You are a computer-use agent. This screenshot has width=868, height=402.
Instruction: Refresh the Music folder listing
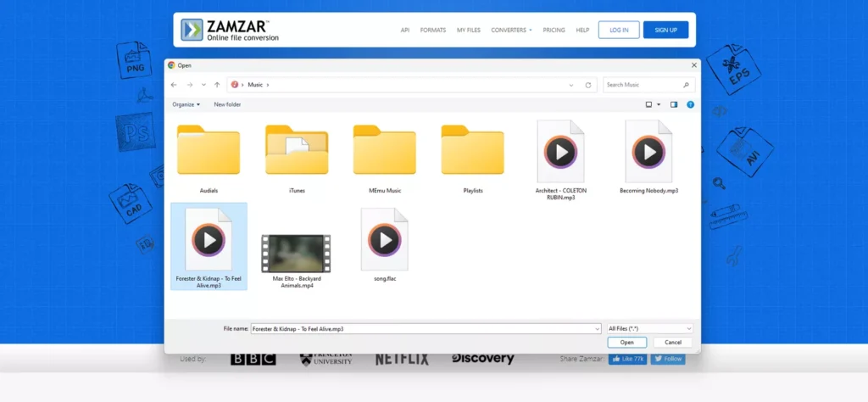click(588, 85)
